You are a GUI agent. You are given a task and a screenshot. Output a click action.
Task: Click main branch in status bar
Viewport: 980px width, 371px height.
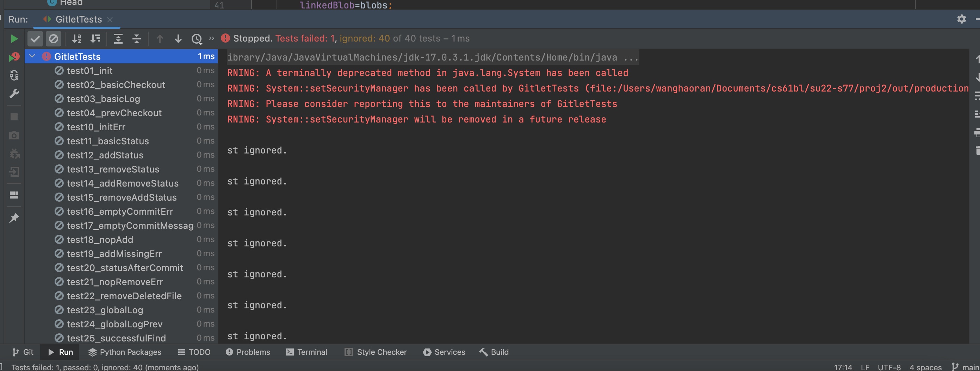pos(966,367)
